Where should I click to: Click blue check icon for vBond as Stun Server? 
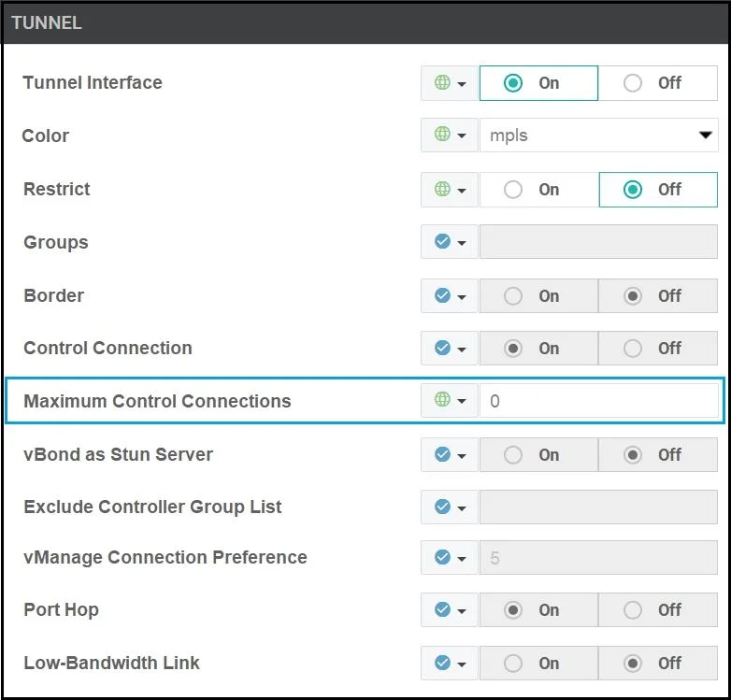coord(442,454)
